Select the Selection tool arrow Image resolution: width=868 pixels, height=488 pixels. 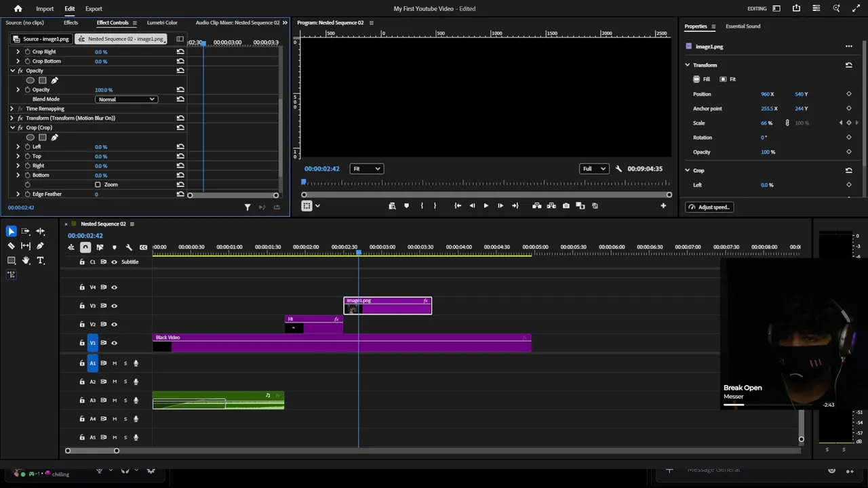[11, 231]
